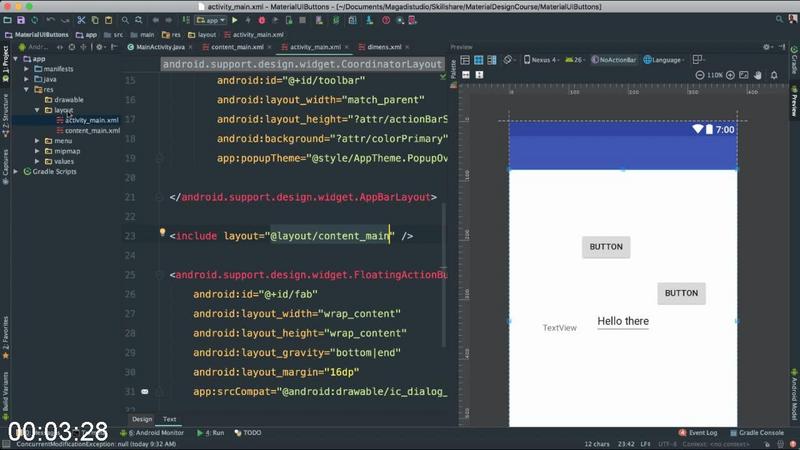Show Design and Blueprint views together
The width and height of the screenshot is (800, 450).
point(492,60)
